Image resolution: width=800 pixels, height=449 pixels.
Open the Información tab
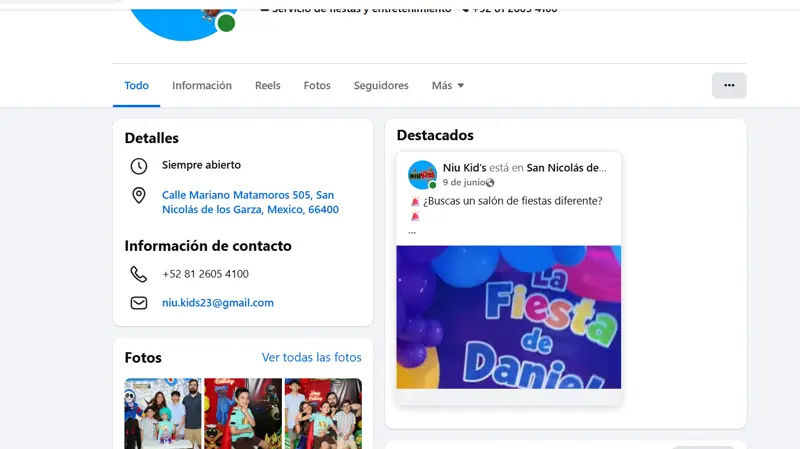(202, 85)
